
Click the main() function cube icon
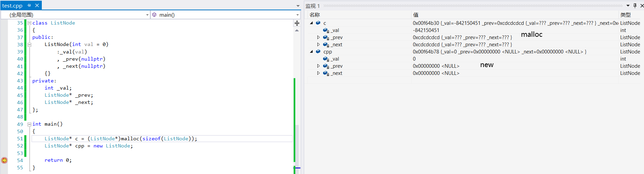(154, 15)
